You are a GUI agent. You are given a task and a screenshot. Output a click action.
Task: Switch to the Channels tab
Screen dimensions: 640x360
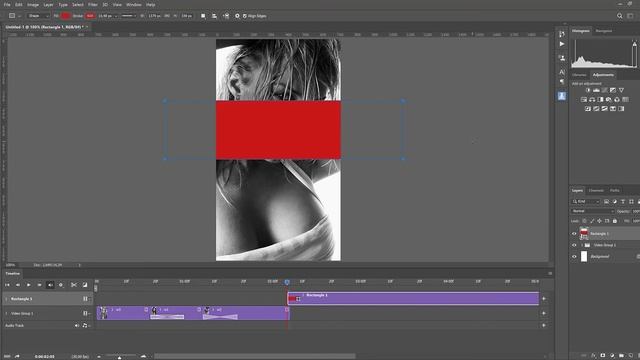click(596, 191)
